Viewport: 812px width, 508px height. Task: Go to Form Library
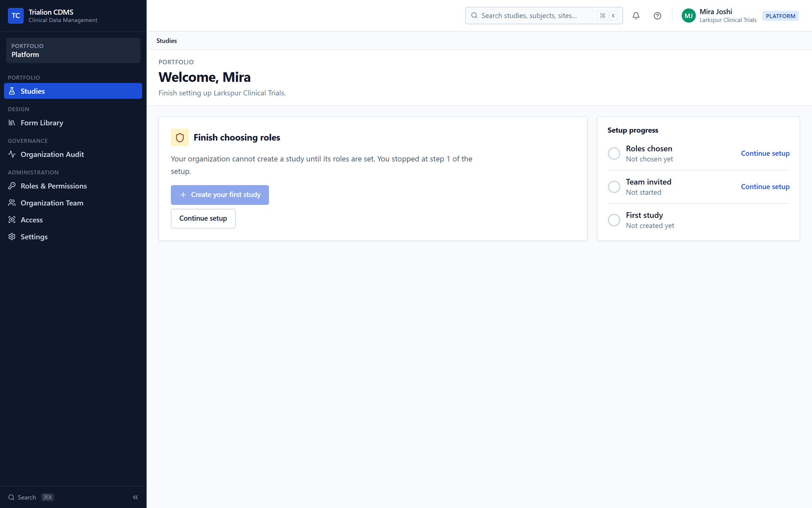click(73, 123)
